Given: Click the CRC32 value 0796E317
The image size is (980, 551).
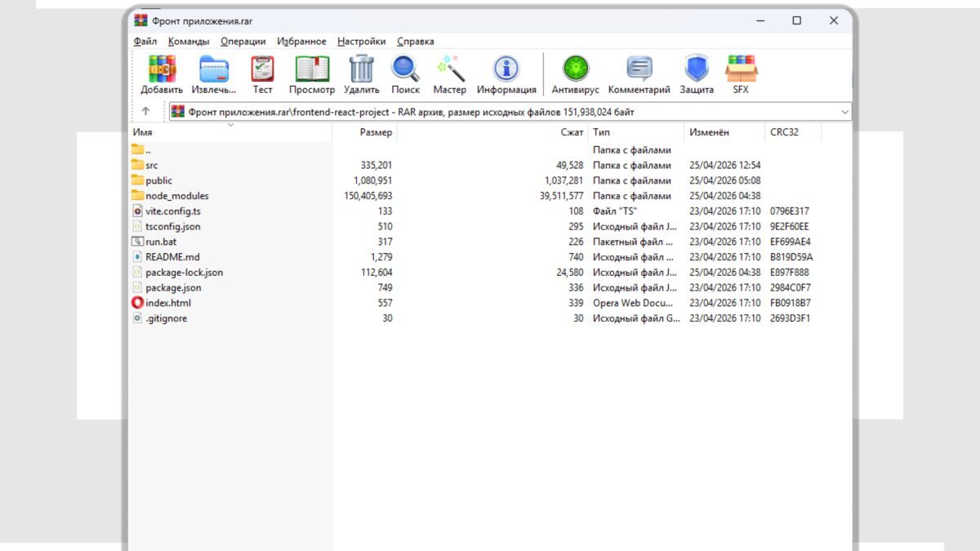Looking at the screenshot, I should coord(791,211).
